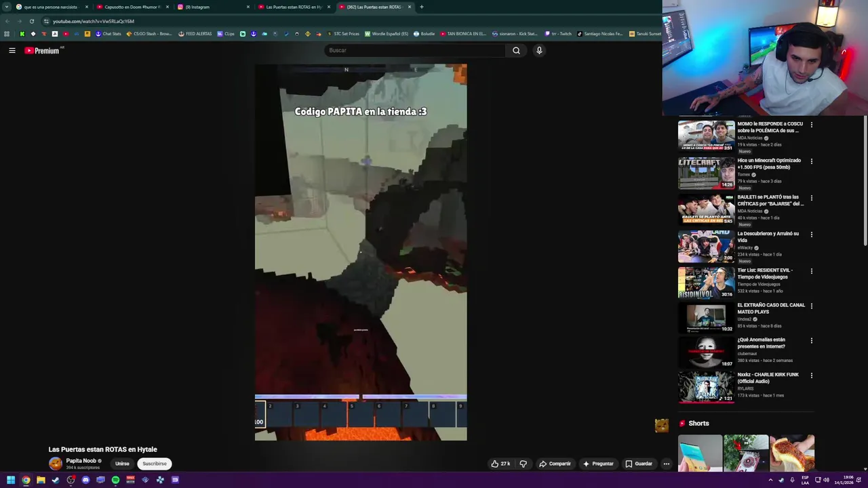
Task: Open the CLips bookmark
Action: coord(226,34)
